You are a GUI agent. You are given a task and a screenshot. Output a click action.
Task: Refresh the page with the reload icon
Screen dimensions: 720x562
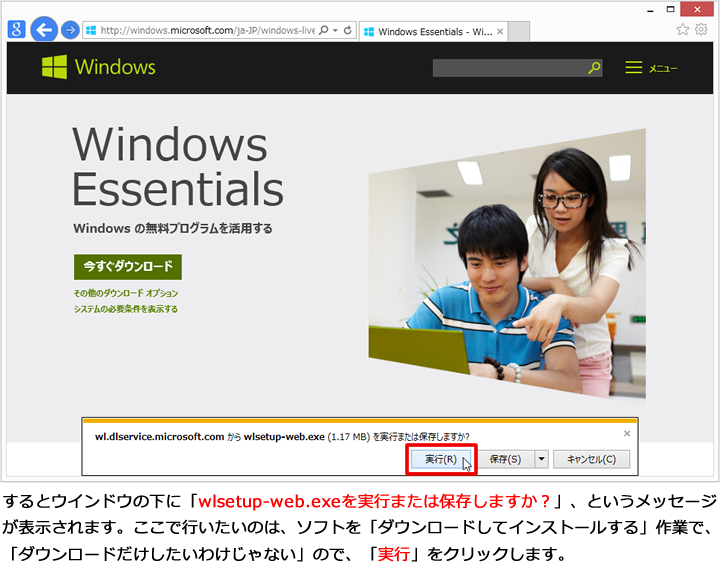coord(348,30)
